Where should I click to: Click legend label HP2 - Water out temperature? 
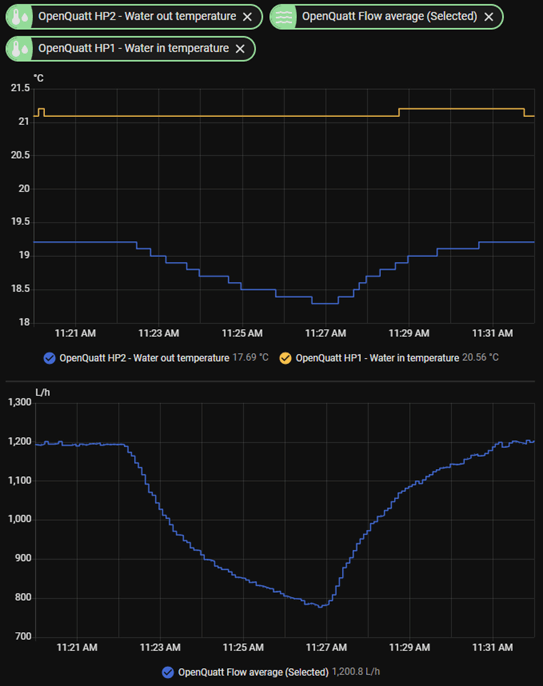coord(144,358)
